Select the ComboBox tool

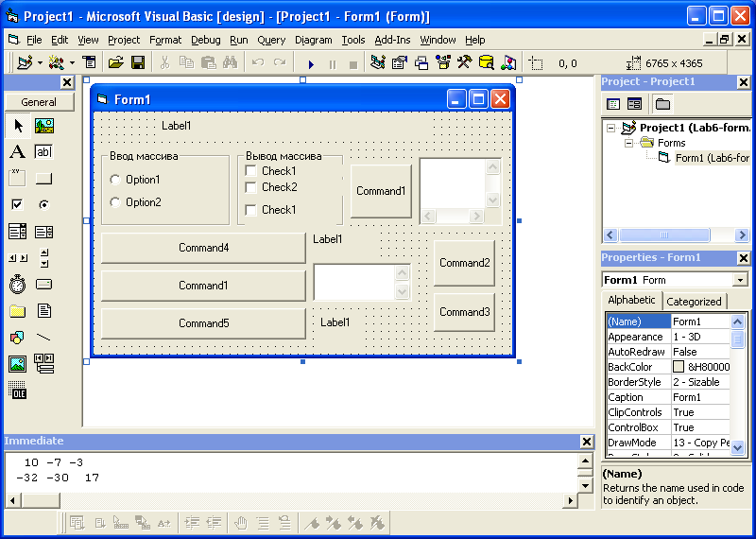(x=18, y=232)
